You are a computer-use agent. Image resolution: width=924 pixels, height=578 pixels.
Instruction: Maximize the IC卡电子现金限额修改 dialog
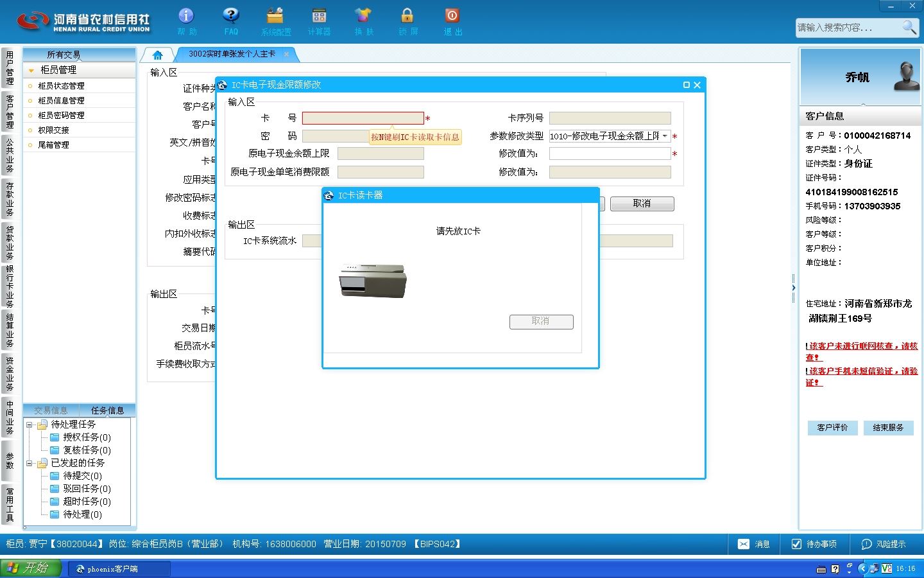coord(686,85)
